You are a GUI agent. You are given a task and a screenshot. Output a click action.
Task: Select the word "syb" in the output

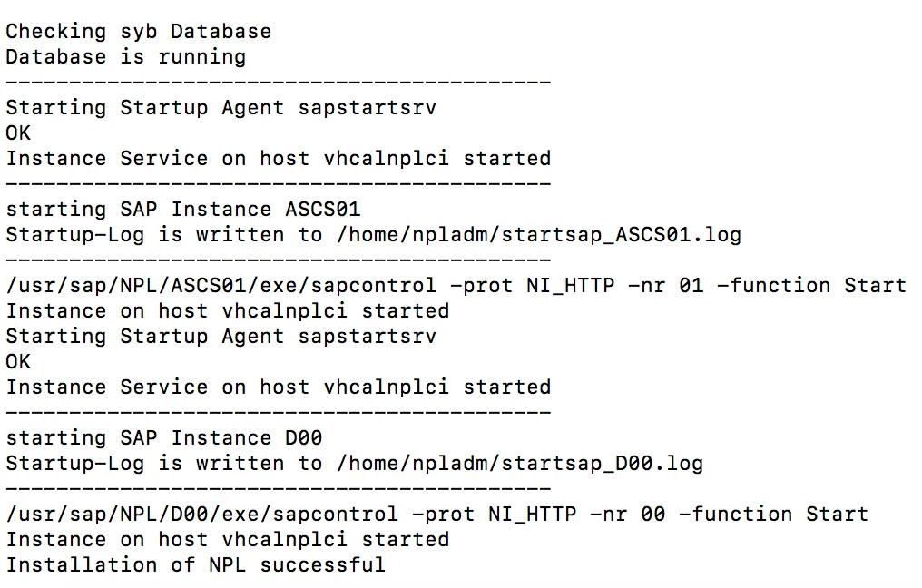point(138,32)
